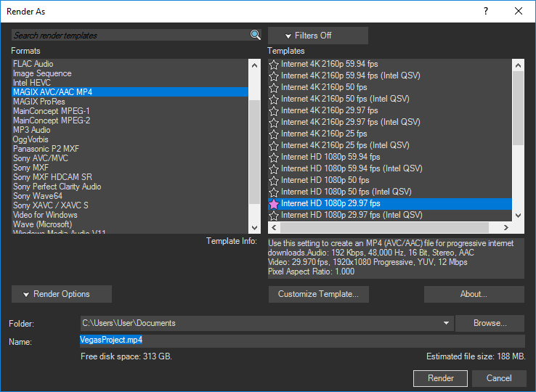This screenshot has width=536, height=392.
Task: Click Formats list scroll down arrow
Action: (x=254, y=228)
